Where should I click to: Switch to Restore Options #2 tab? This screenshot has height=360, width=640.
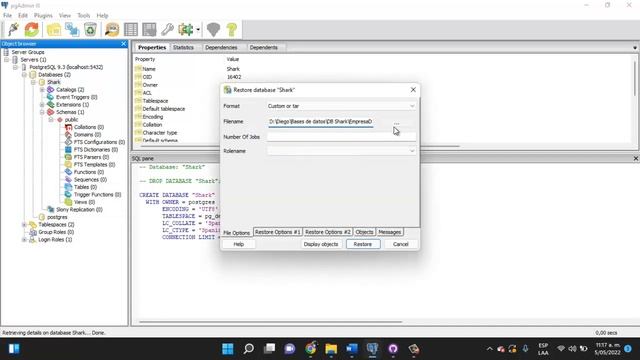coord(328,232)
